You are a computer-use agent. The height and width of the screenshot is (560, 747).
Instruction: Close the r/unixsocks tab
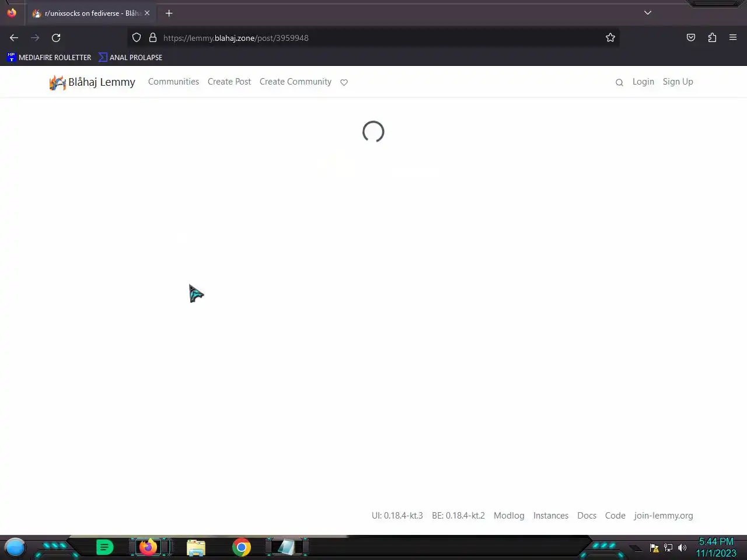click(x=147, y=13)
